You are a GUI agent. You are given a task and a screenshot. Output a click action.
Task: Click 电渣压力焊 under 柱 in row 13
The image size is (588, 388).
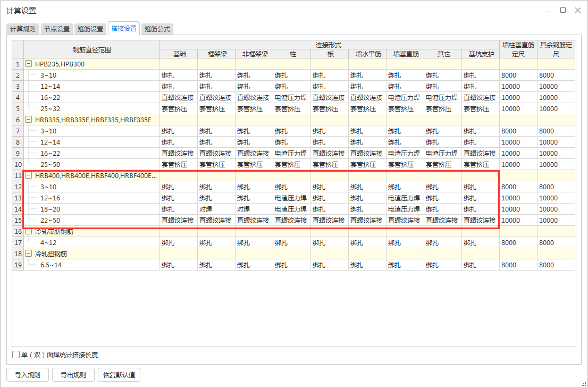(292, 198)
